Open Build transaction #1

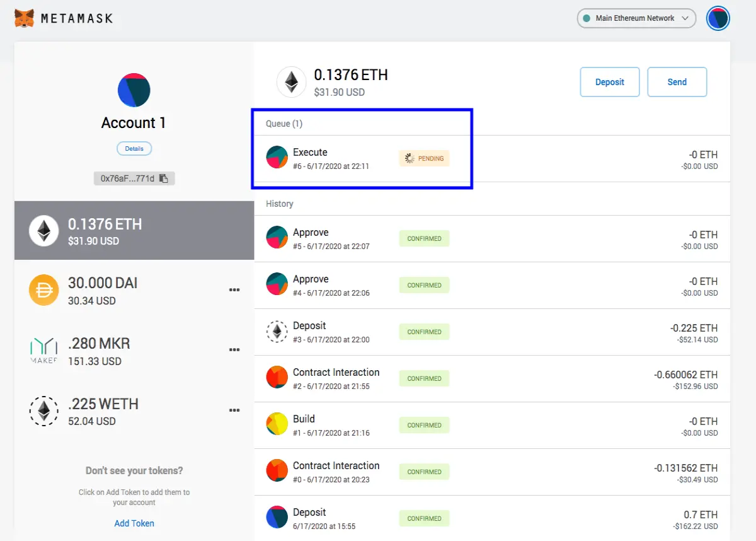(x=492, y=426)
